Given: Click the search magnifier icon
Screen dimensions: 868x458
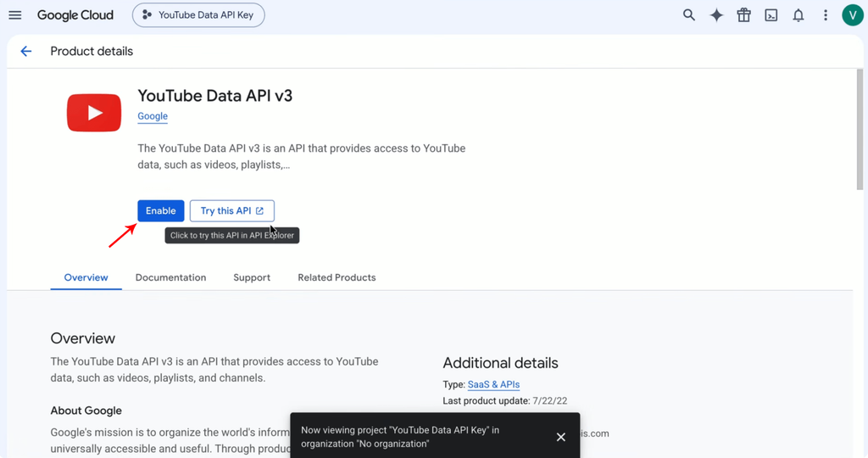Looking at the screenshot, I should [x=688, y=15].
